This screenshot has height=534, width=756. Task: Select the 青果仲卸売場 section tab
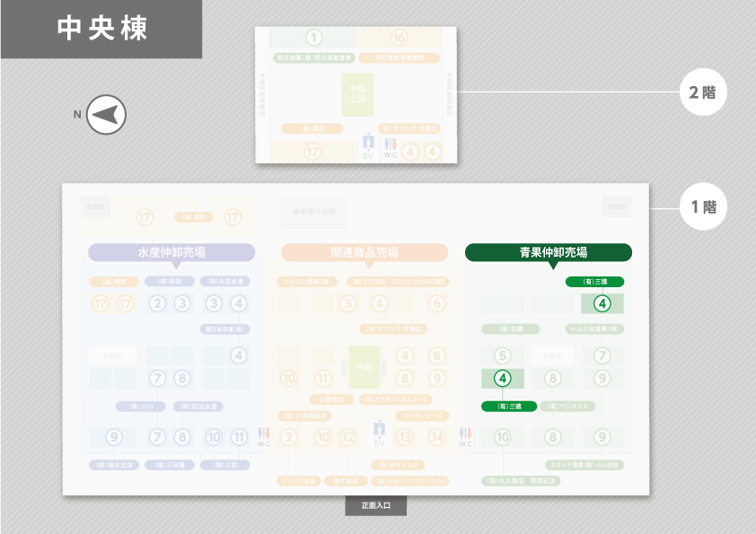click(549, 252)
